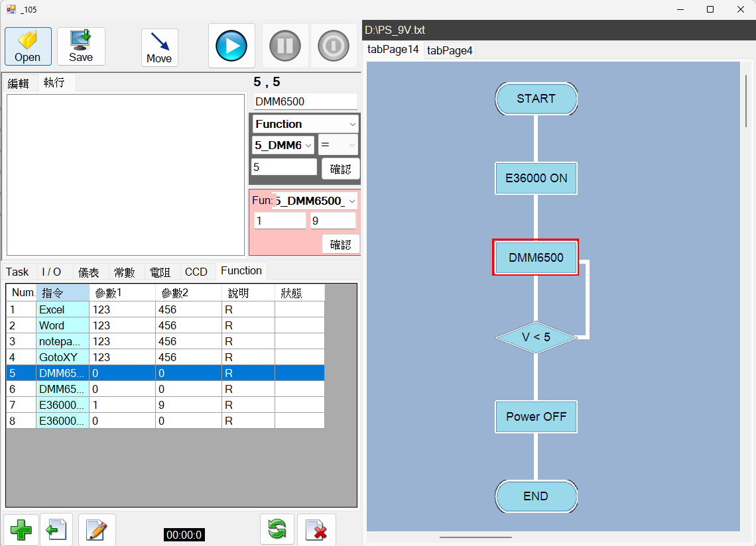Start execution with the blue play button
The width and height of the screenshot is (756, 546).
click(231, 46)
